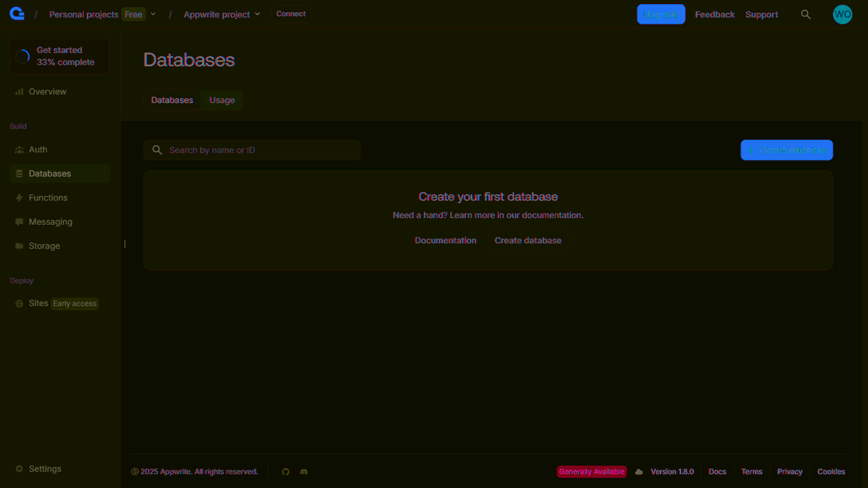
Task: Open the Storage section
Action: point(45,245)
